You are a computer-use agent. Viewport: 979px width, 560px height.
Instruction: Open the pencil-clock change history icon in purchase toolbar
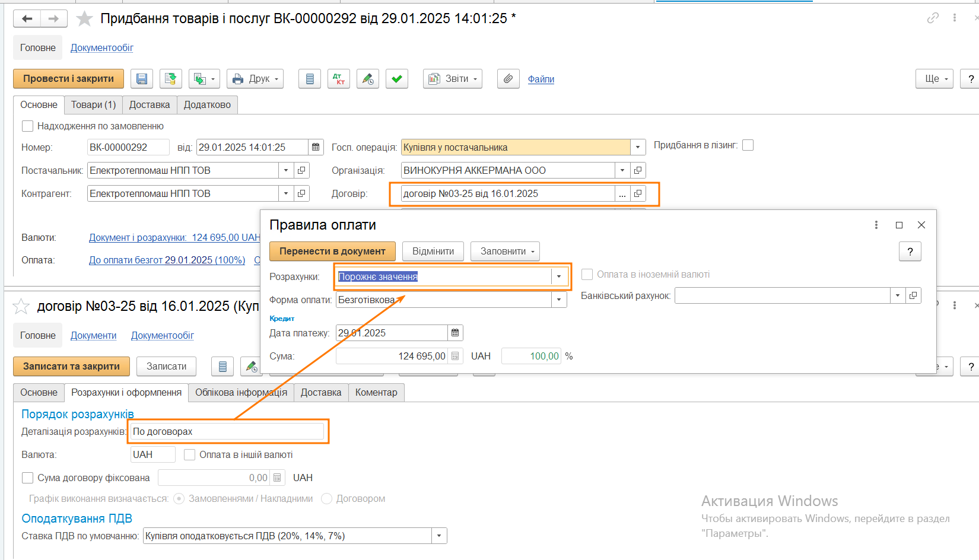pyautogui.click(x=368, y=78)
